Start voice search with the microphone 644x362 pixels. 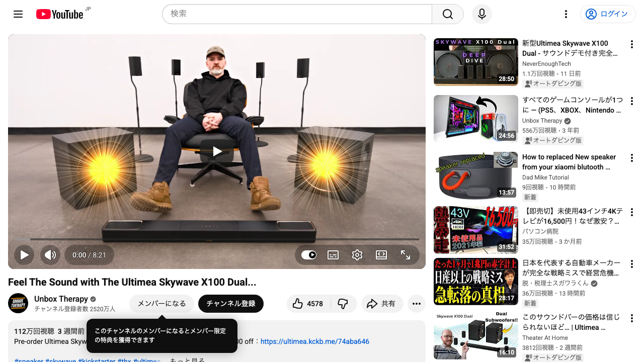pyautogui.click(x=482, y=14)
